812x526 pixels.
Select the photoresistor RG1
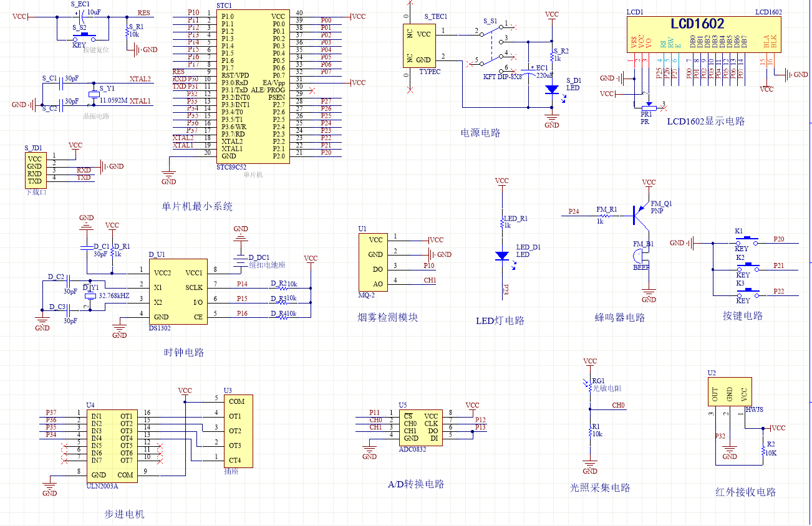[x=589, y=387]
